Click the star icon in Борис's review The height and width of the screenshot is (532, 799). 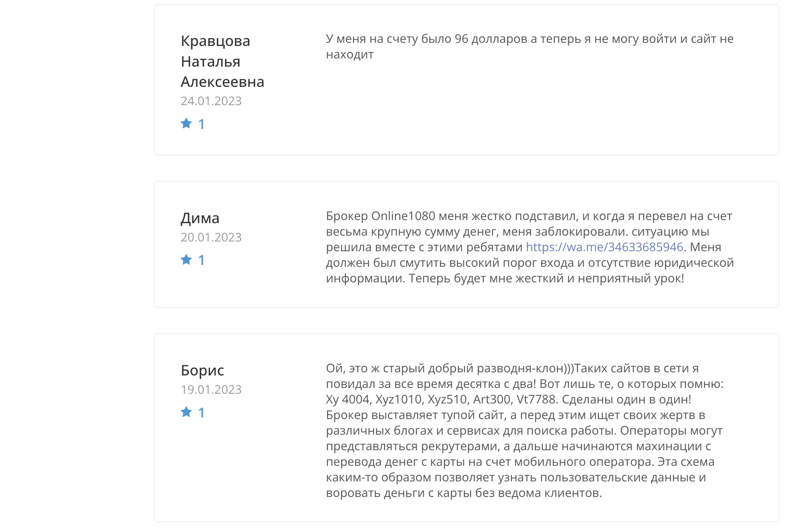(186, 412)
